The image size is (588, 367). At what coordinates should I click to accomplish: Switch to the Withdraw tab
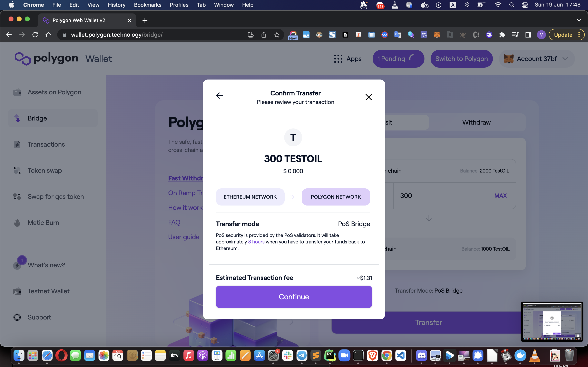476,122
